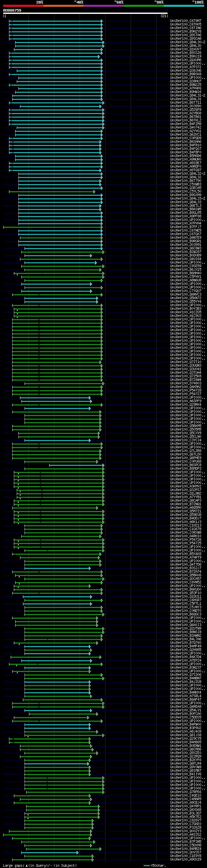
Task: Click the UniRef100_Q7LZR8 label
Action: coord(186,451)
